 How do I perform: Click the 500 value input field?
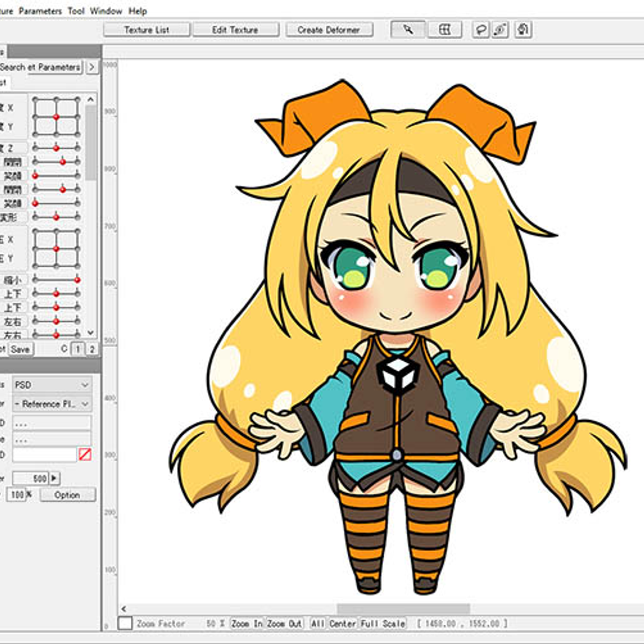tap(31, 478)
